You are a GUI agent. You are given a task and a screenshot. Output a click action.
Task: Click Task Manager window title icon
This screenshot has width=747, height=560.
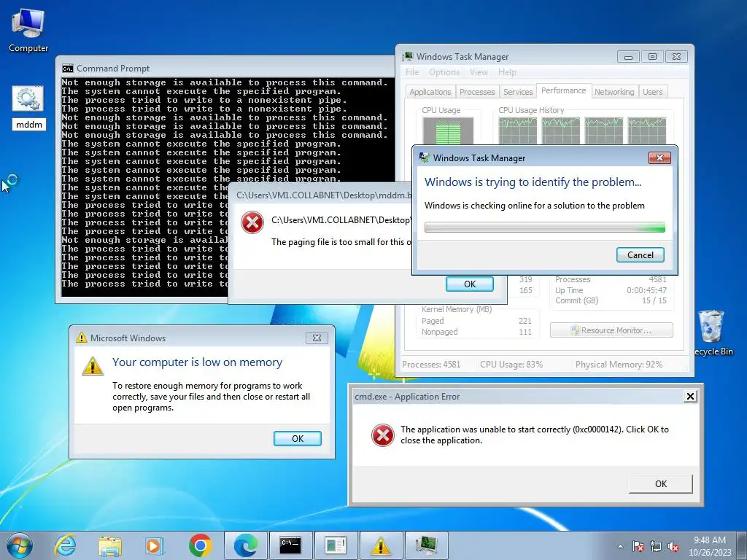coord(408,57)
